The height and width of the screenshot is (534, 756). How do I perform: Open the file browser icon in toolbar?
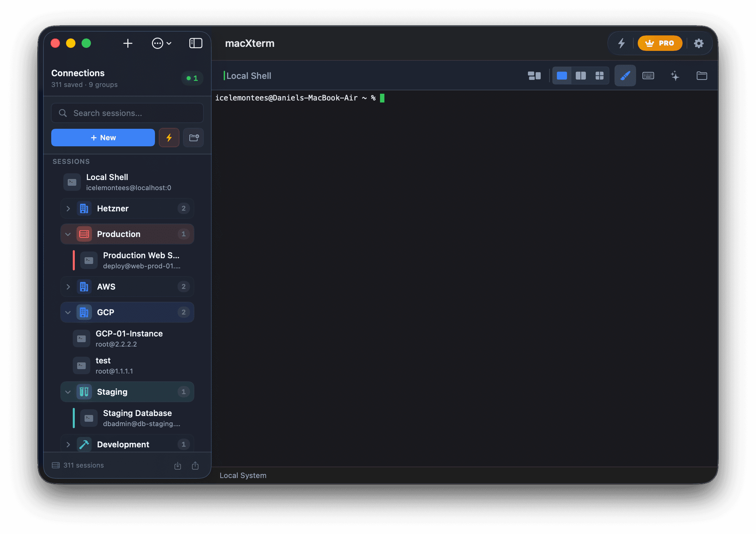coord(702,76)
